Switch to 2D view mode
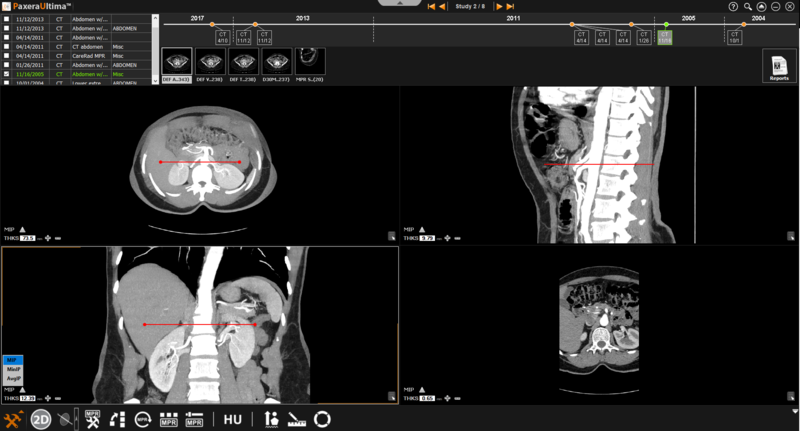Viewport: 800px width, 431px height. 41,420
